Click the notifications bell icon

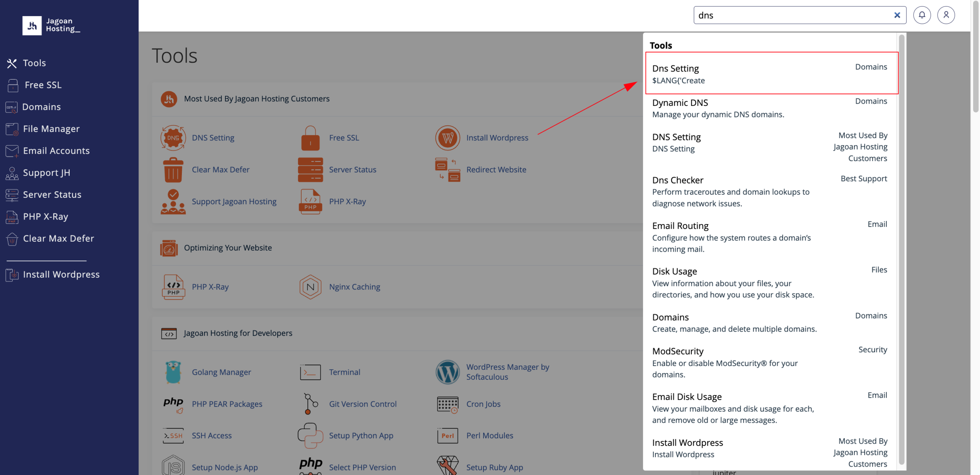(x=922, y=15)
